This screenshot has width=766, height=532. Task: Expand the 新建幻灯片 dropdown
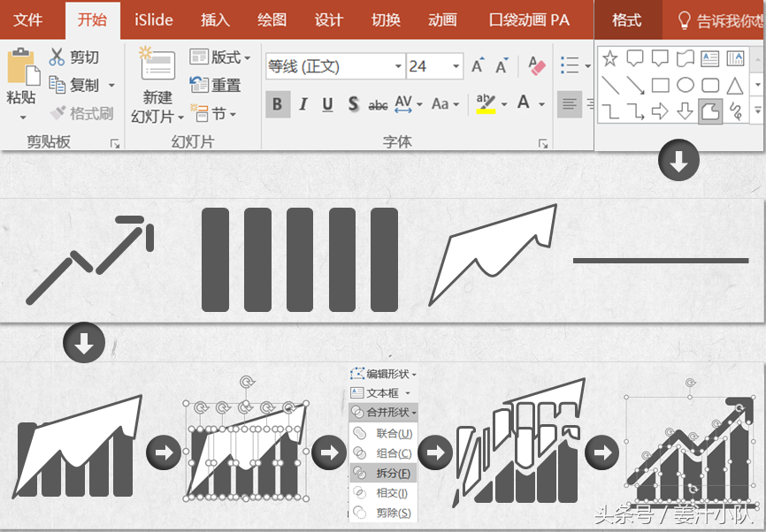pyautogui.click(x=180, y=118)
